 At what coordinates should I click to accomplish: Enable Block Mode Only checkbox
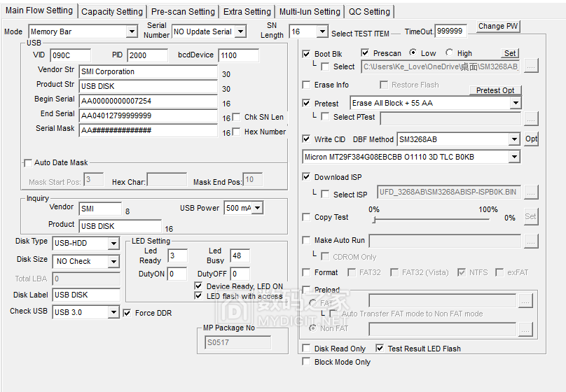pyautogui.click(x=306, y=362)
